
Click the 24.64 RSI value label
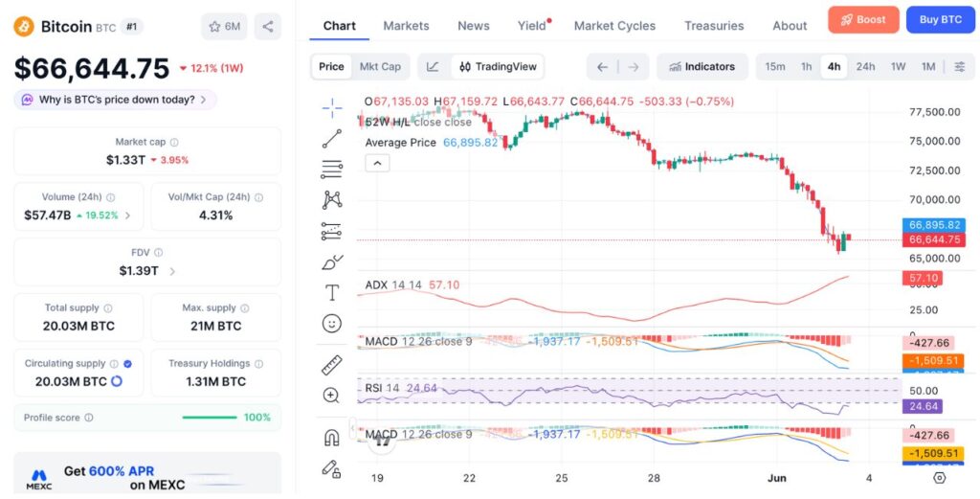(923, 406)
